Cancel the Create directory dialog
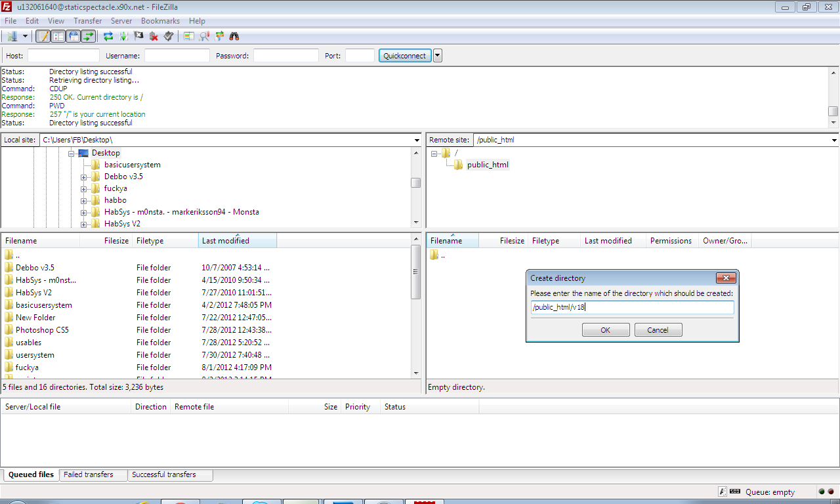The height and width of the screenshot is (504, 840). [658, 330]
